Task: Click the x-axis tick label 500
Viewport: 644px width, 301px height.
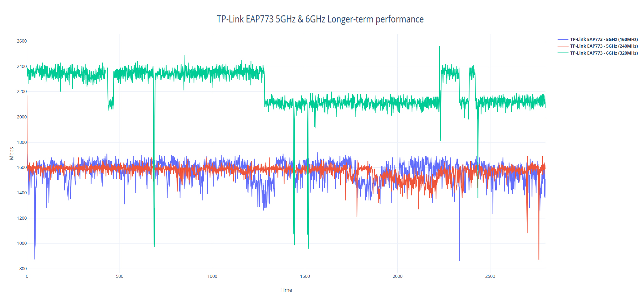Action: pos(120,276)
